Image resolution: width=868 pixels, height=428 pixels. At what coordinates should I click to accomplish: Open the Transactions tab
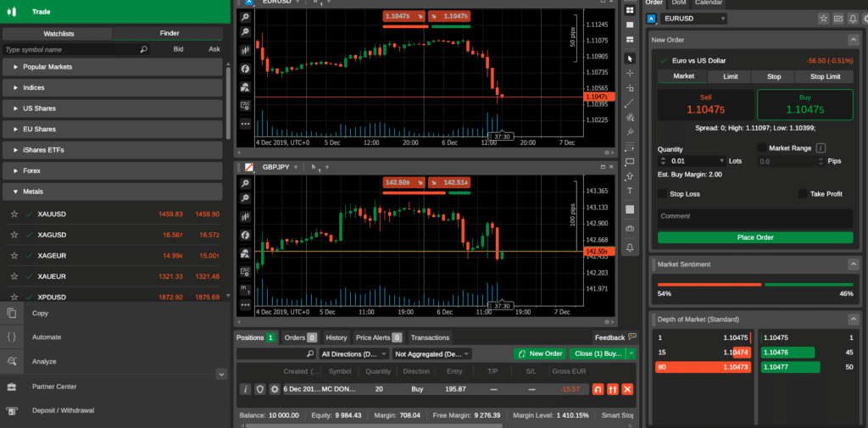pyautogui.click(x=430, y=337)
